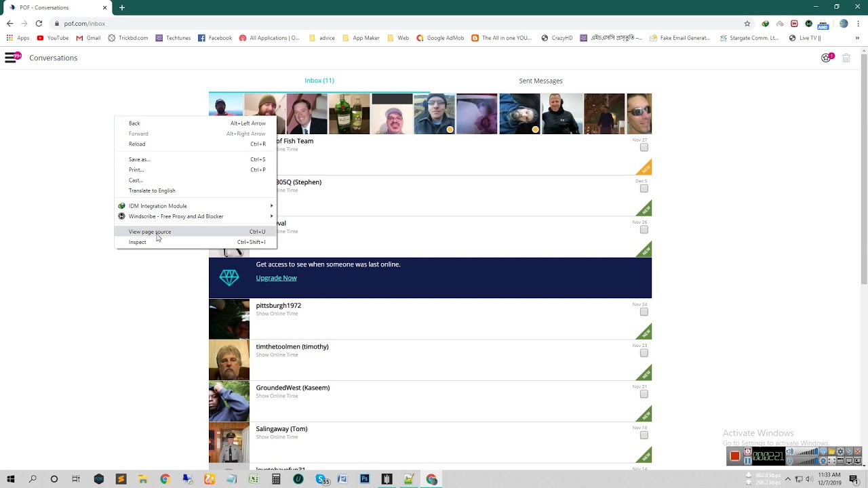Switch to Sent Messages tab
This screenshot has height=488, width=868.
[540, 81]
